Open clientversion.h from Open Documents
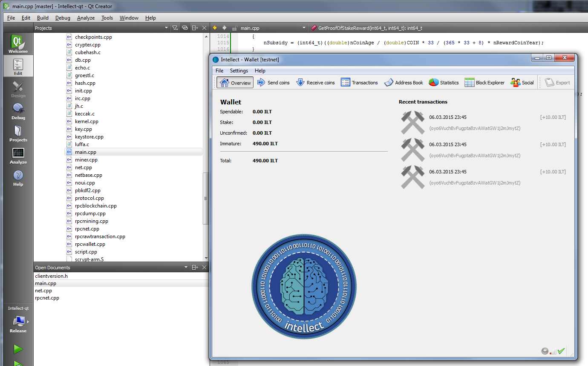Viewport: 588px width, 366px height. (51, 276)
